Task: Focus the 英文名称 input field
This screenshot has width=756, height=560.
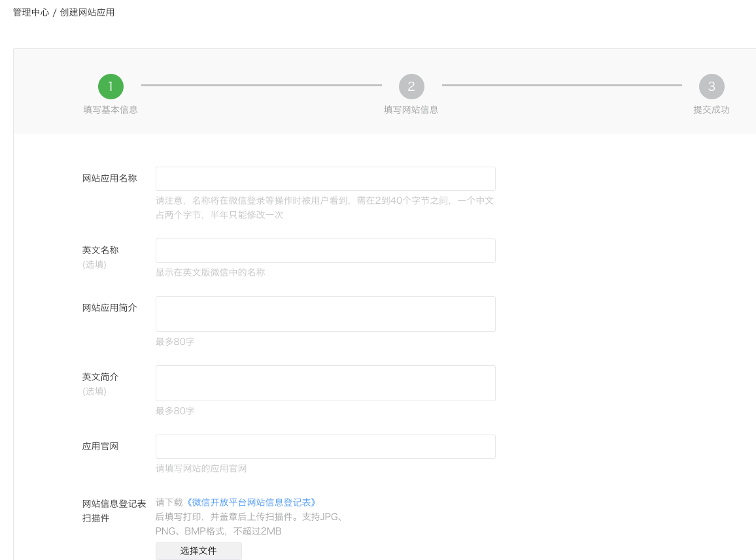Action: click(326, 251)
